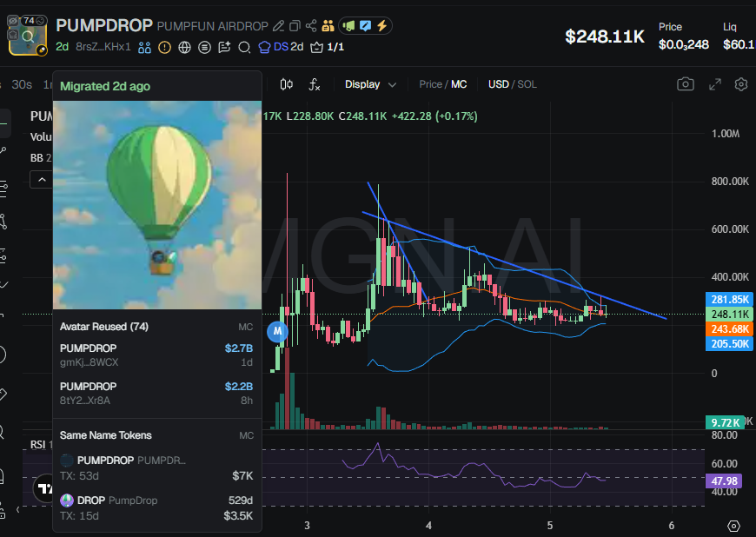Click the green 2d token age
This screenshot has width=756, height=537.
(62, 47)
